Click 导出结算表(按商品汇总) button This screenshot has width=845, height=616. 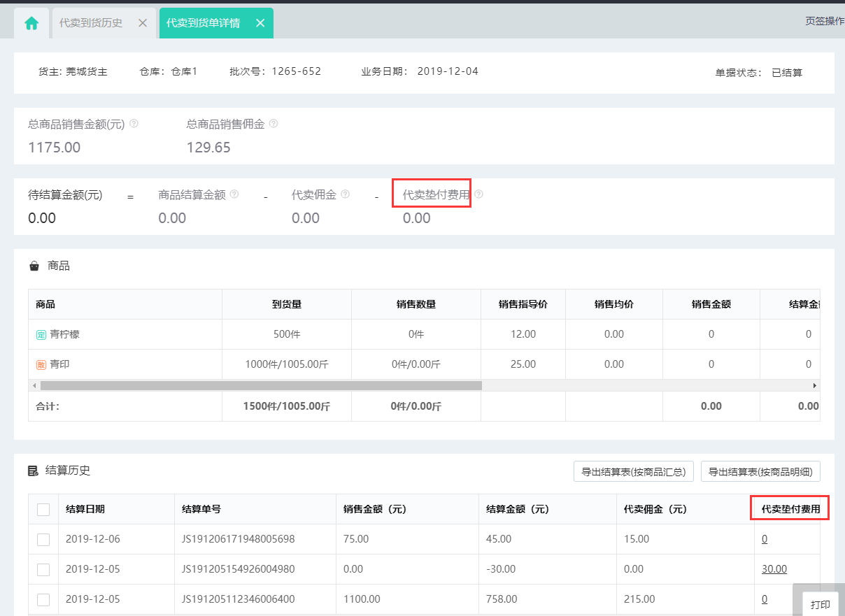click(x=633, y=472)
